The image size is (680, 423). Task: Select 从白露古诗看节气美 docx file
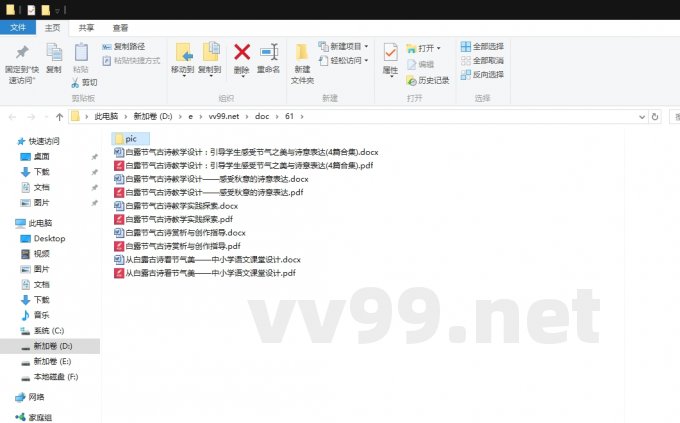pyautogui.click(x=207, y=259)
